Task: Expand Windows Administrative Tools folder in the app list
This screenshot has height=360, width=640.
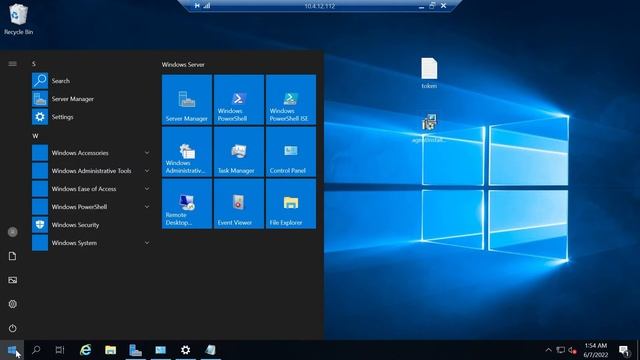Action: (91, 171)
